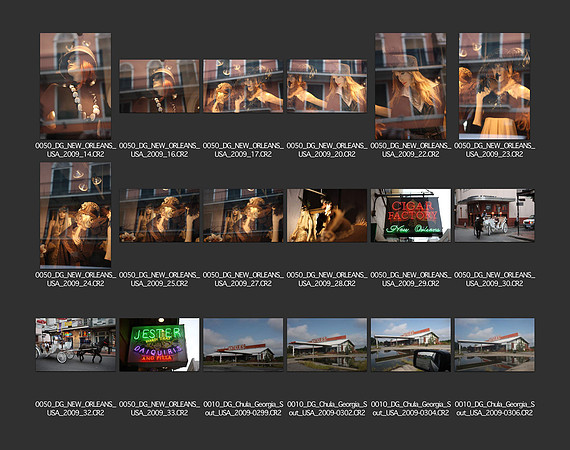The height and width of the screenshot is (450, 570).
Task: Select thumbnail of Chula Georgia photo 0302.CR2
Action: tap(327, 345)
